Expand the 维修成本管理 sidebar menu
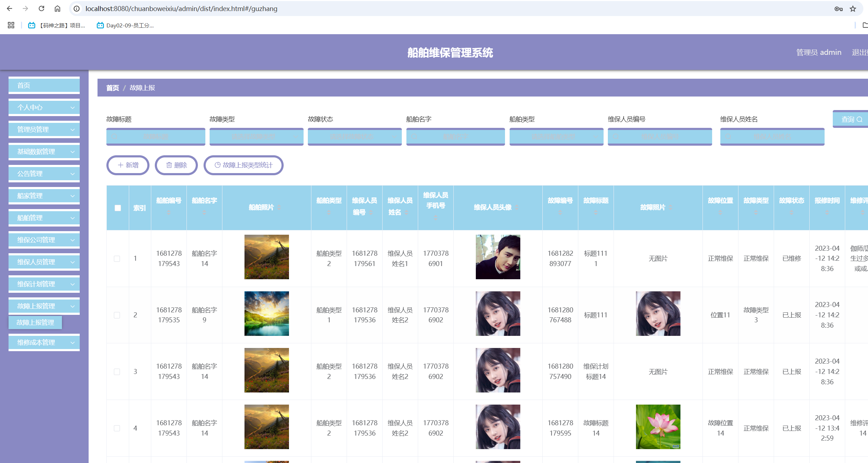This screenshot has height=463, width=868. coord(44,343)
